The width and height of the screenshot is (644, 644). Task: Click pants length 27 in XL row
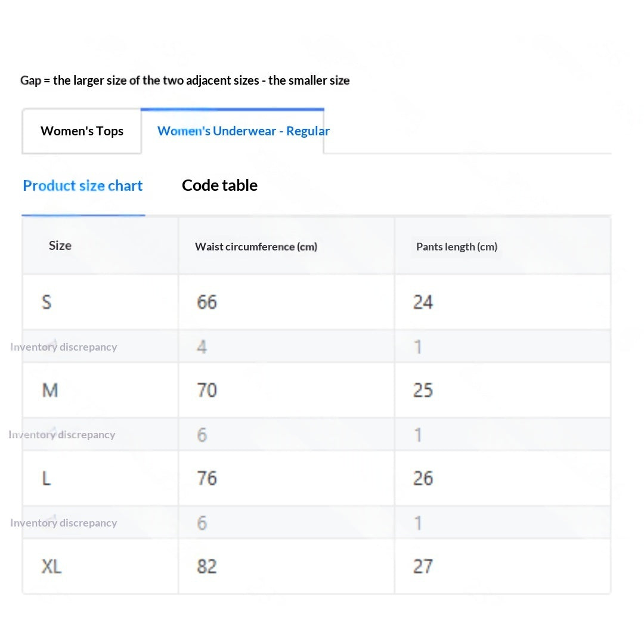[423, 566]
